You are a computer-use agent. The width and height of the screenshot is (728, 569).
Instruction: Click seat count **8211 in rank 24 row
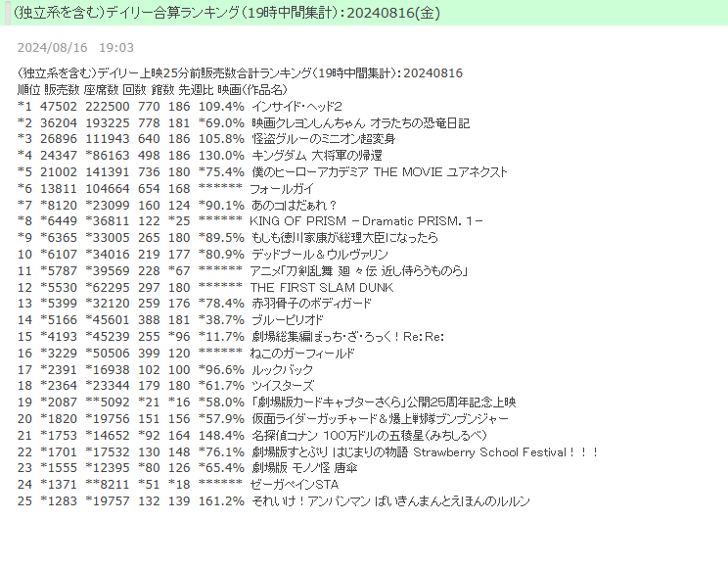click(108, 485)
